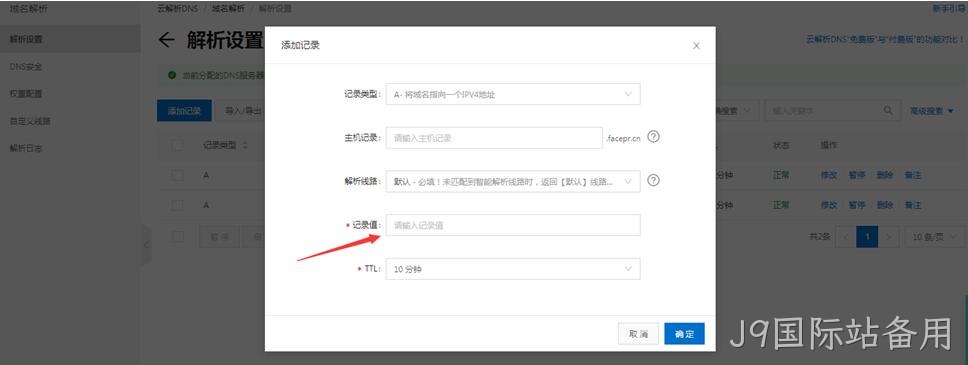
Task: Toggle the select-all checkbox in table header
Action: tap(178, 145)
